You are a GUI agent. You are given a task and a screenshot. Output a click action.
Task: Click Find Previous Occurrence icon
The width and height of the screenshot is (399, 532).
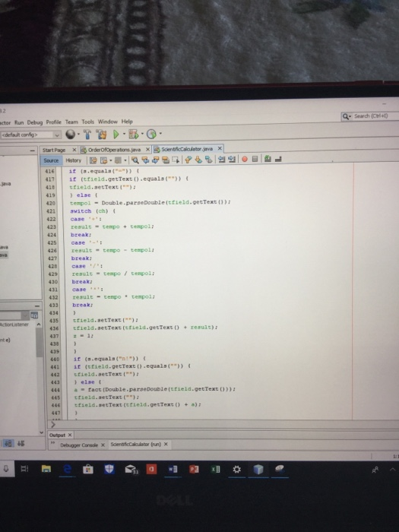pos(145,160)
